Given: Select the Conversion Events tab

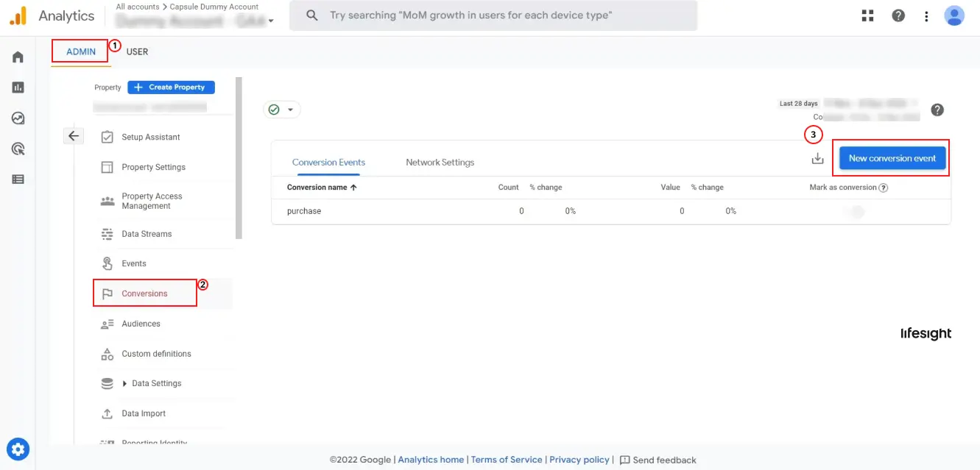Looking at the screenshot, I should [328, 163].
